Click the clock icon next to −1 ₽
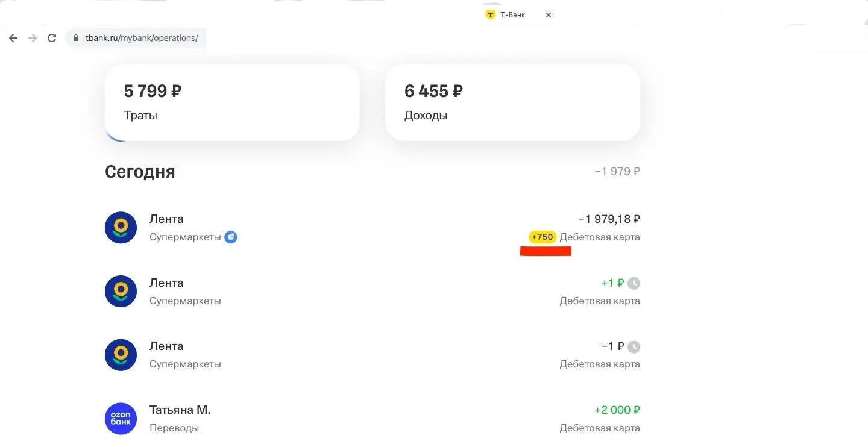868x447 pixels. pyautogui.click(x=634, y=347)
